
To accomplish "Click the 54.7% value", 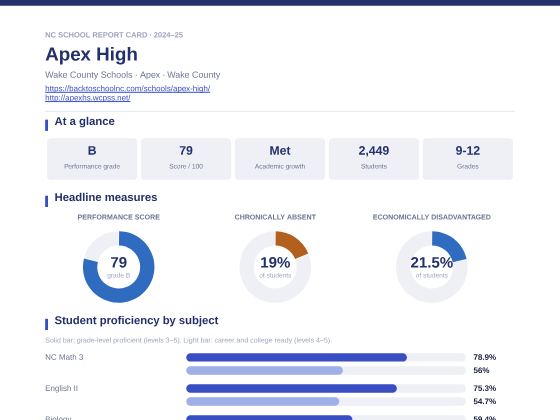I will pyautogui.click(x=484, y=401).
